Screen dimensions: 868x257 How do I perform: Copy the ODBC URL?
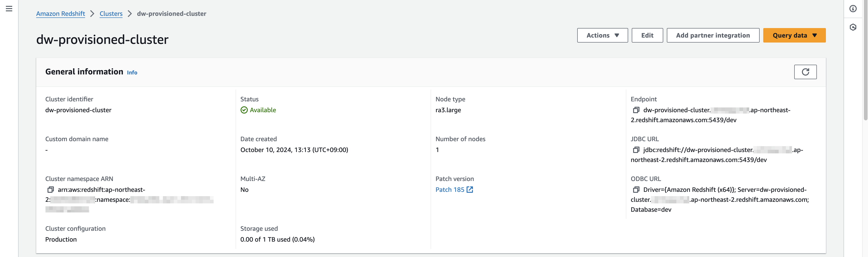(636, 190)
